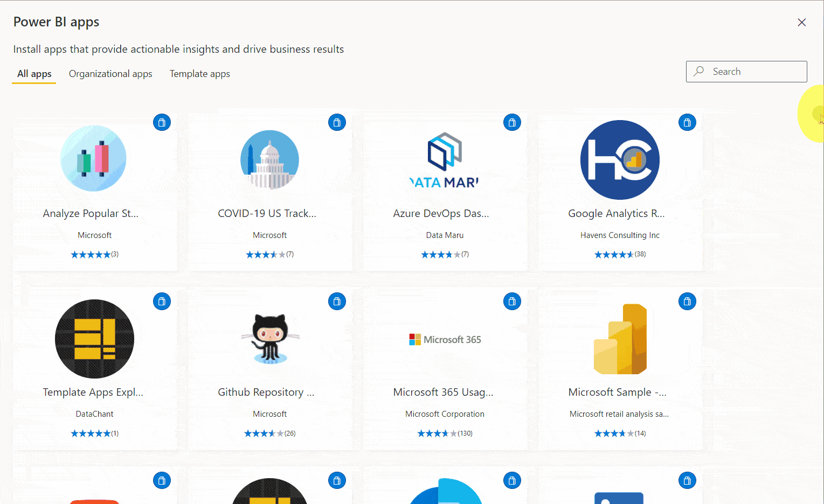
Task: Click the install bag icon on GitHub Repository card
Action: pyautogui.click(x=337, y=301)
